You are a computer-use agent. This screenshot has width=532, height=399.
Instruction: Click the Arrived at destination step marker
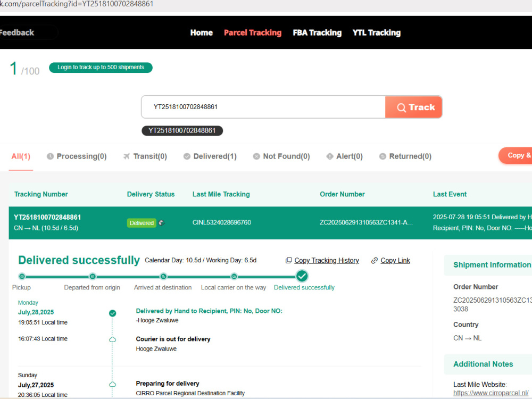(x=163, y=277)
